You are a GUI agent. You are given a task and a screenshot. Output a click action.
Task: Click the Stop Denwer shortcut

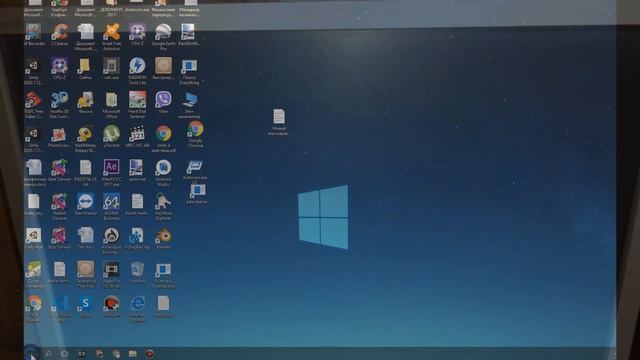click(60, 238)
